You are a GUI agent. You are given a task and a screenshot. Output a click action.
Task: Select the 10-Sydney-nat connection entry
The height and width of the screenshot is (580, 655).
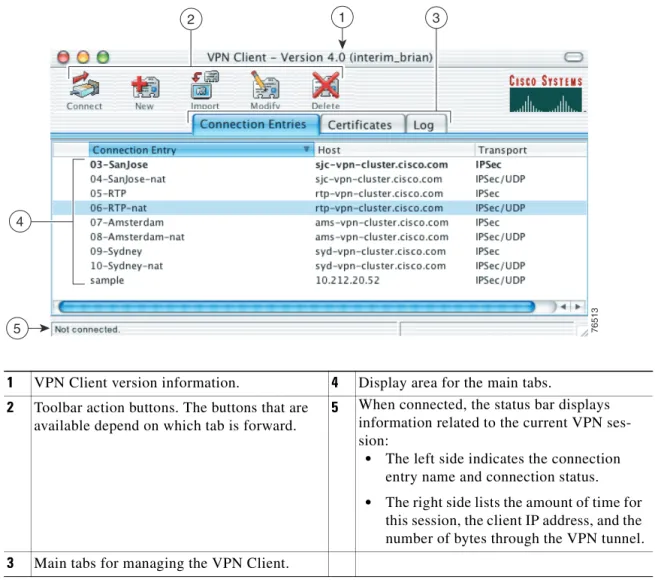click(319, 266)
